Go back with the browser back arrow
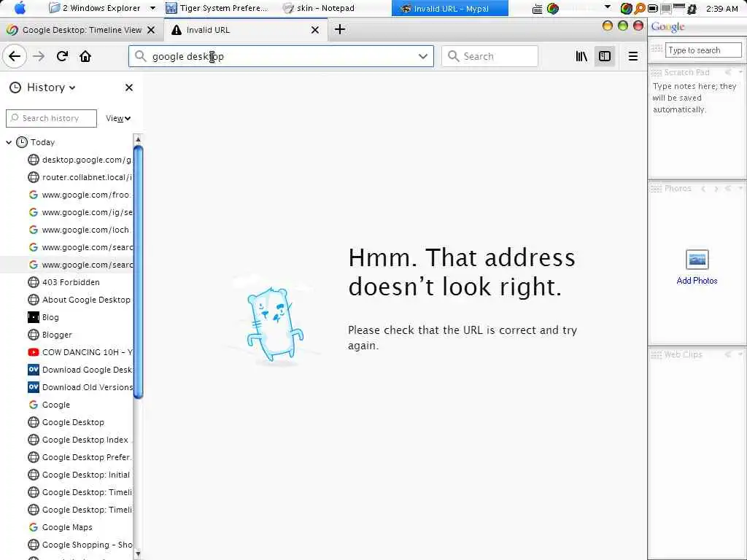 click(15, 56)
